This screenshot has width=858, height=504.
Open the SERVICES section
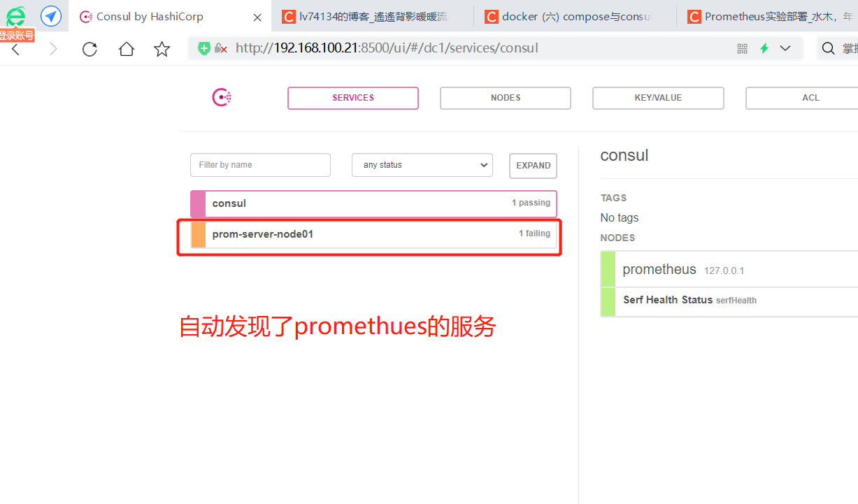pos(353,98)
